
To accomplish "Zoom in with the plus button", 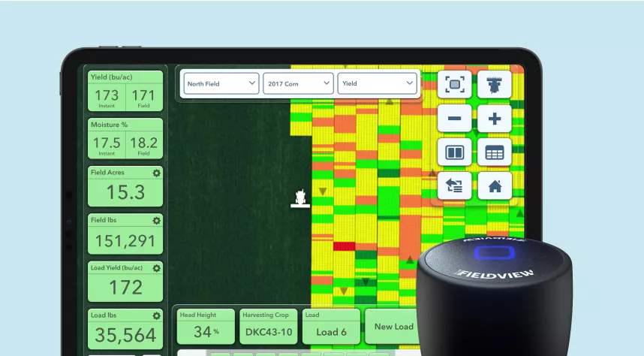I will coord(494,119).
